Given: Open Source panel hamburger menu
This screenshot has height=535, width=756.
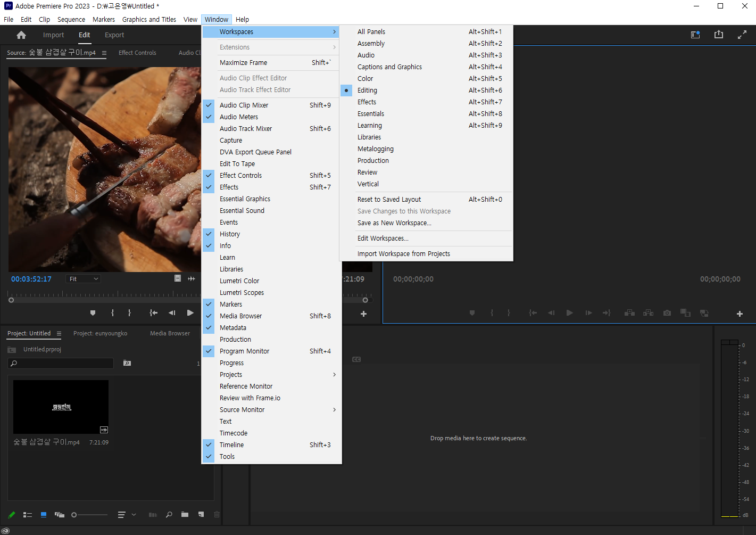Looking at the screenshot, I should (x=104, y=53).
